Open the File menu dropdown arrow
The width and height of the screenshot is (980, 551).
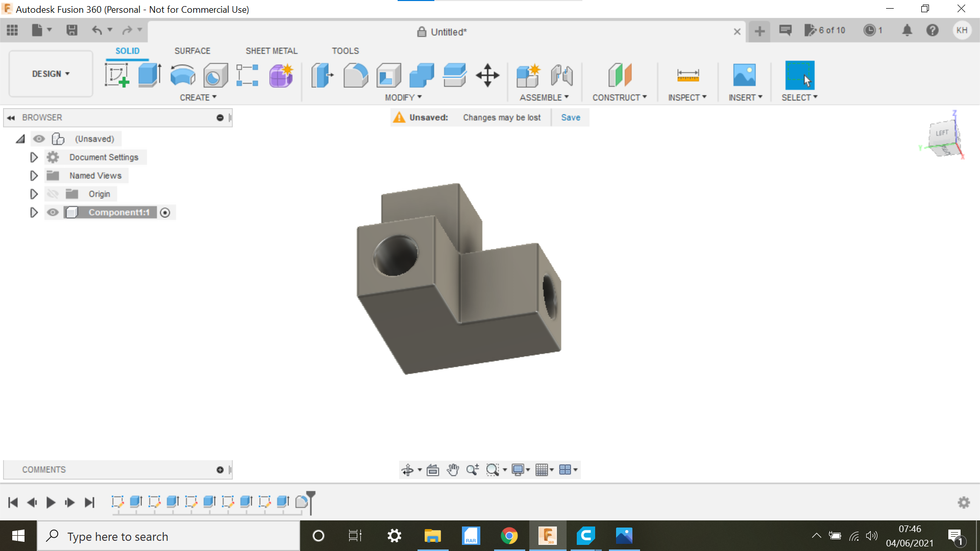point(50,30)
